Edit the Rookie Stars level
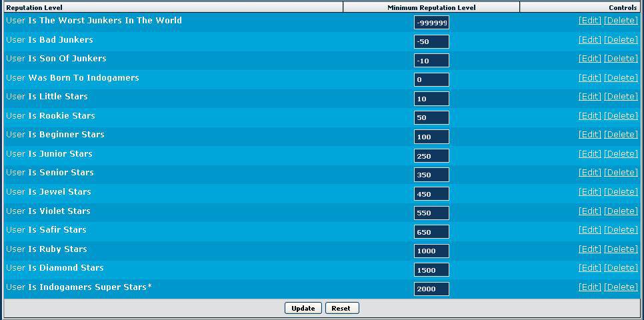Image resolution: width=644 pixels, height=320 pixels. click(590, 116)
